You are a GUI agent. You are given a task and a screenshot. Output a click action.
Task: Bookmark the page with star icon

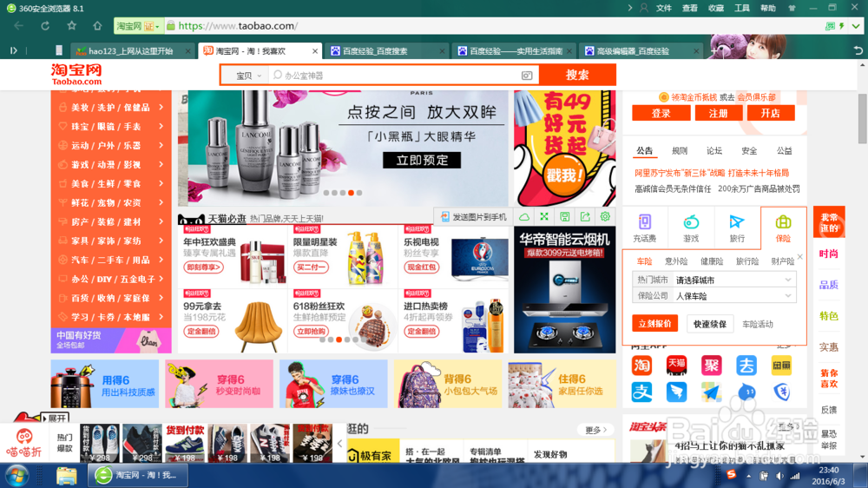(x=71, y=25)
